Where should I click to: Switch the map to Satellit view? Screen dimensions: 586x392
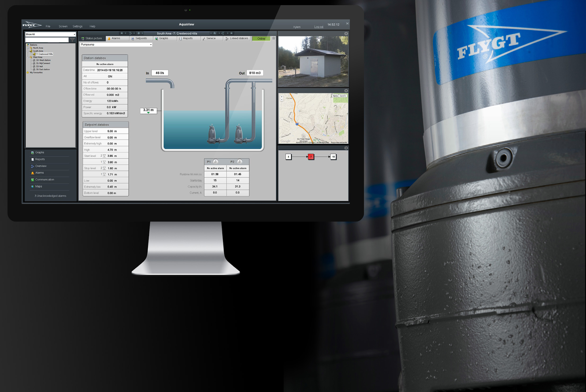(x=343, y=96)
